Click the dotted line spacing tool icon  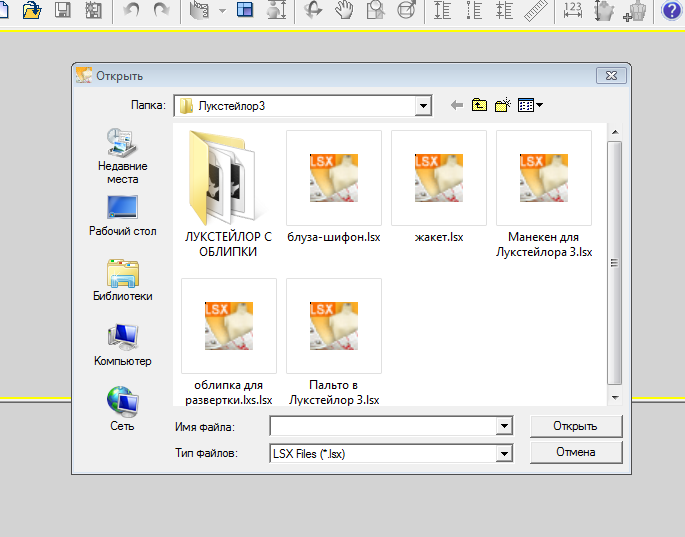pos(474,10)
